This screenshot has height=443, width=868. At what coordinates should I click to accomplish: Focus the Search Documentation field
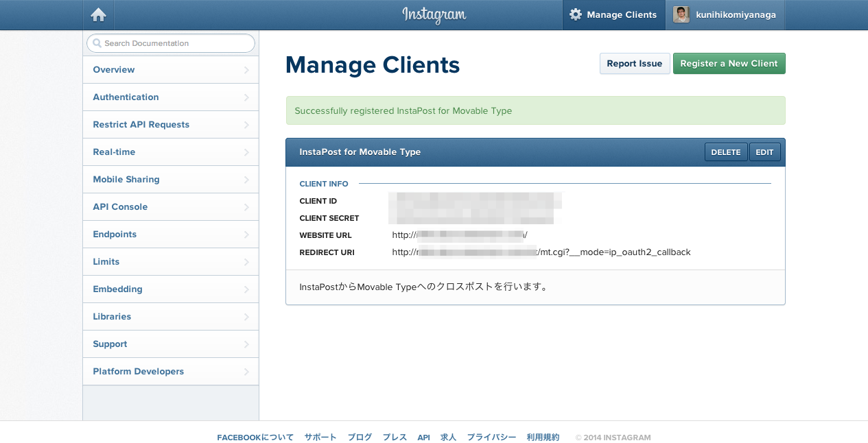tap(170, 43)
